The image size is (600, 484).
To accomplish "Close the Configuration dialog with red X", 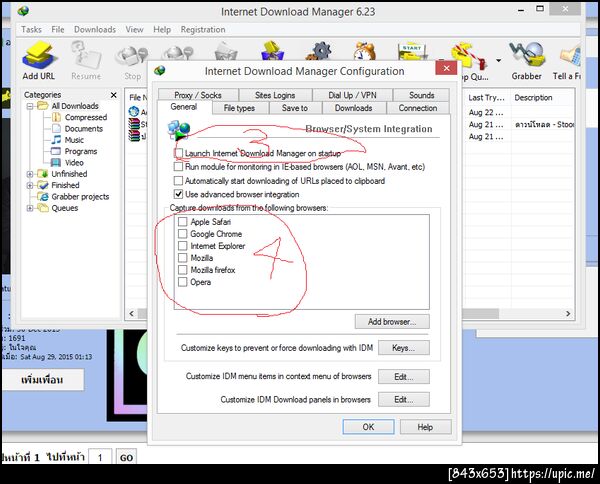I will (446, 68).
